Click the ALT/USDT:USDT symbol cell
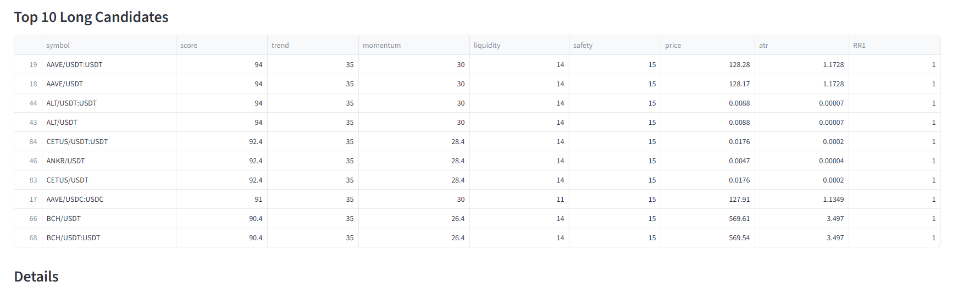Screen dimensions: 980x287 pyautogui.click(x=71, y=103)
